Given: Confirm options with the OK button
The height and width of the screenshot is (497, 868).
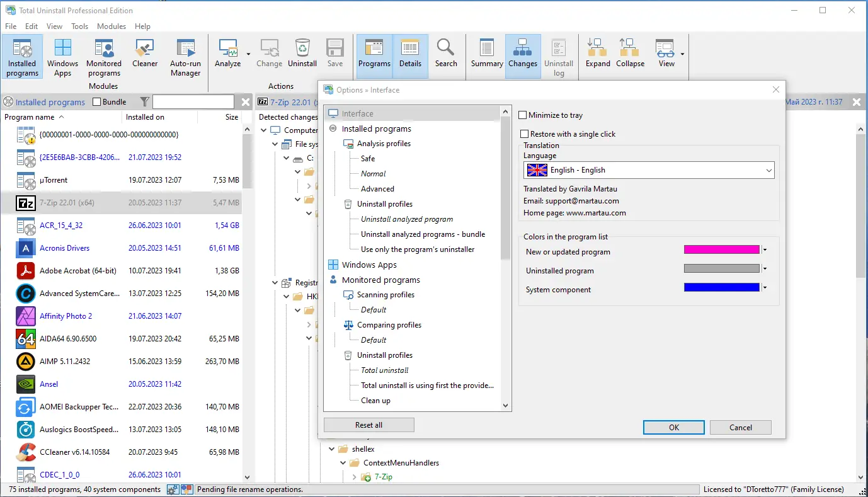Looking at the screenshot, I should (674, 427).
